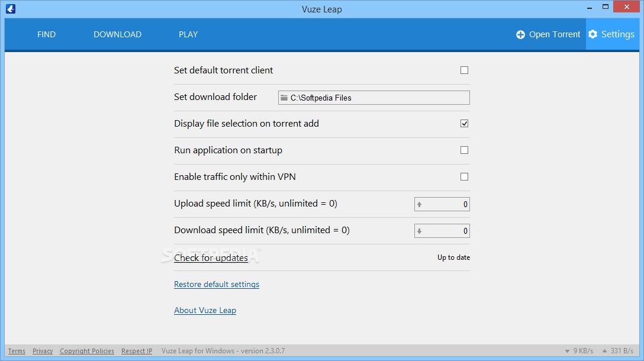Click the 'Upload speed limit (KB/s, unlimited = 0)' label
The height and width of the screenshot is (361, 644).
tap(256, 204)
